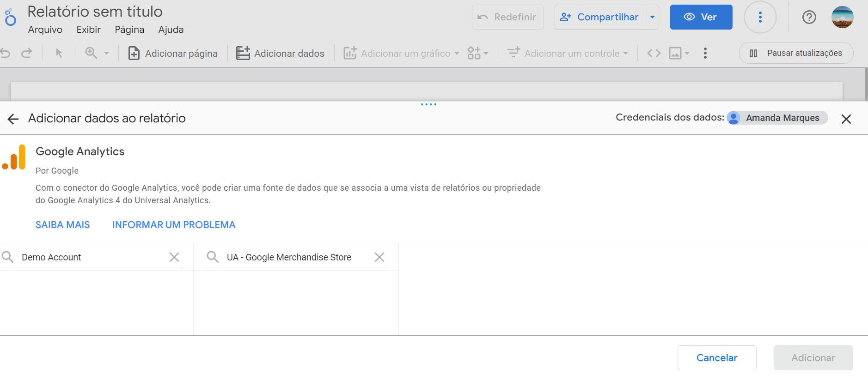Click the Cancelar button
This screenshot has width=868, height=380.
[x=717, y=358]
